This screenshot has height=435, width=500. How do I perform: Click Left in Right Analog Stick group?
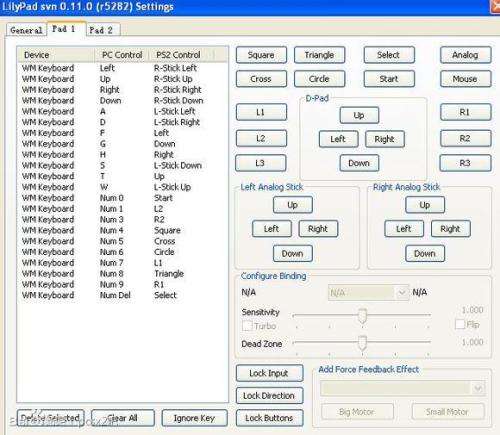tap(404, 229)
